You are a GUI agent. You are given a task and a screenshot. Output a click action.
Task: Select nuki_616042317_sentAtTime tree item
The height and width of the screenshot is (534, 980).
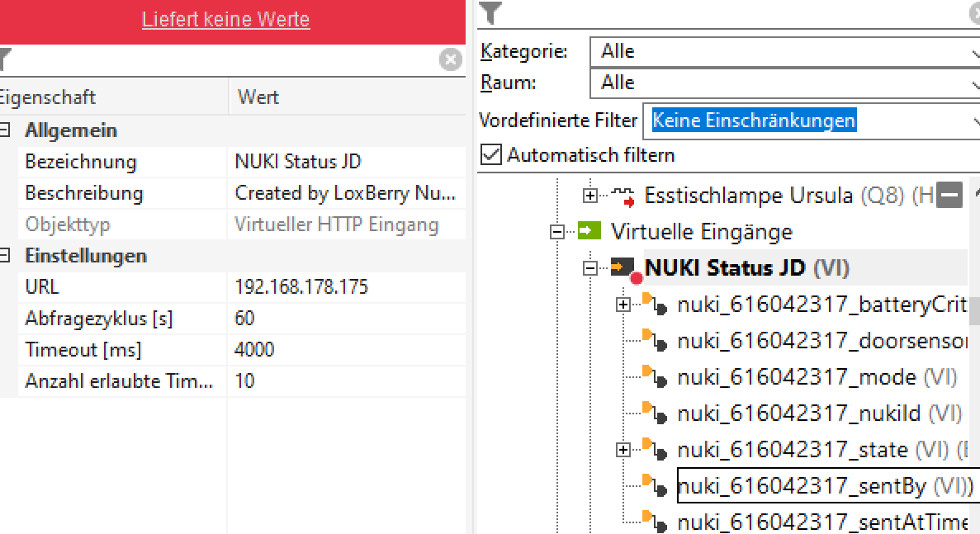pyautogui.click(x=822, y=522)
